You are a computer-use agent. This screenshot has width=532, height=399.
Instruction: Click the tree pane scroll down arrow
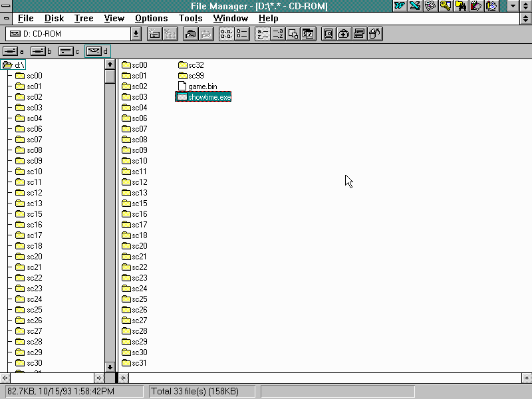coord(110,366)
